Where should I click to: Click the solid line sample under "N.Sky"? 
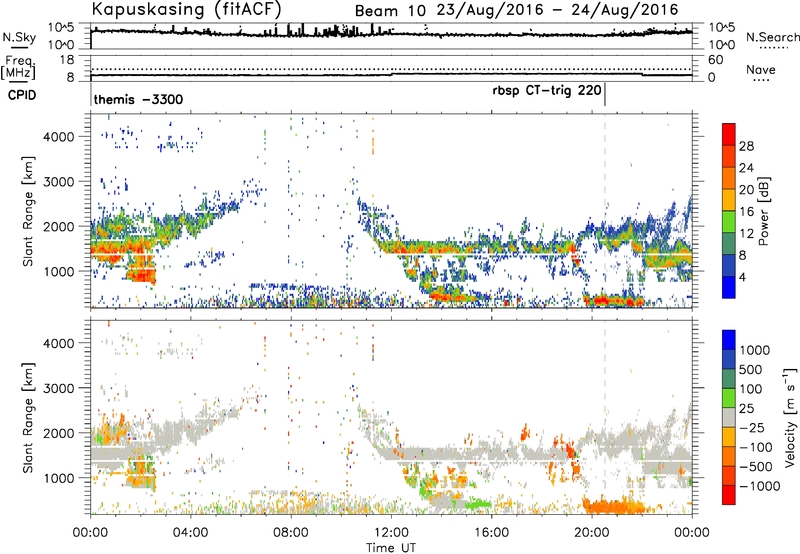coord(19,48)
